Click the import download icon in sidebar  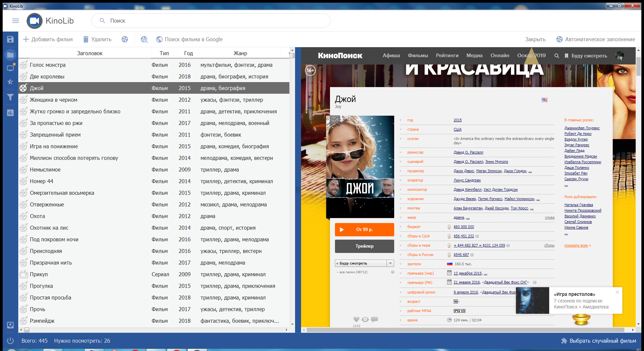pyautogui.click(x=10, y=325)
